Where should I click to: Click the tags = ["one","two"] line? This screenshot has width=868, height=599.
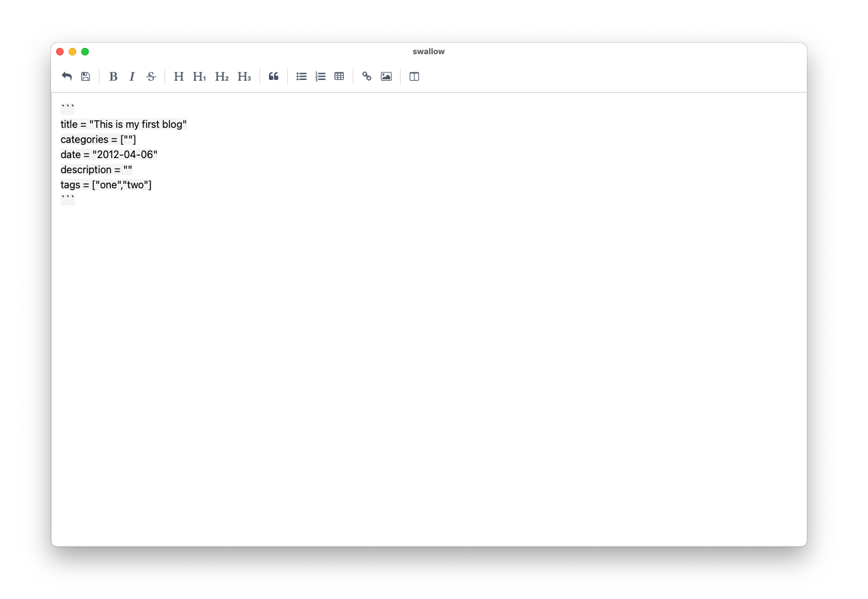point(106,185)
